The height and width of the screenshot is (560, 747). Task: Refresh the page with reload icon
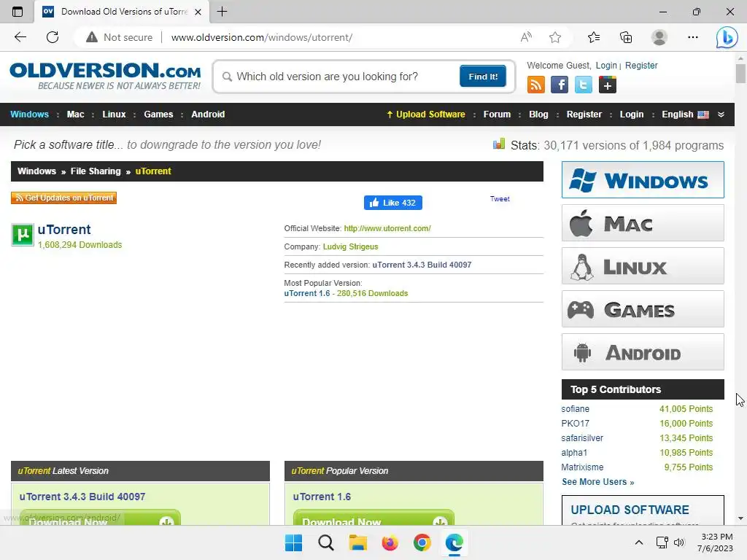tap(53, 37)
